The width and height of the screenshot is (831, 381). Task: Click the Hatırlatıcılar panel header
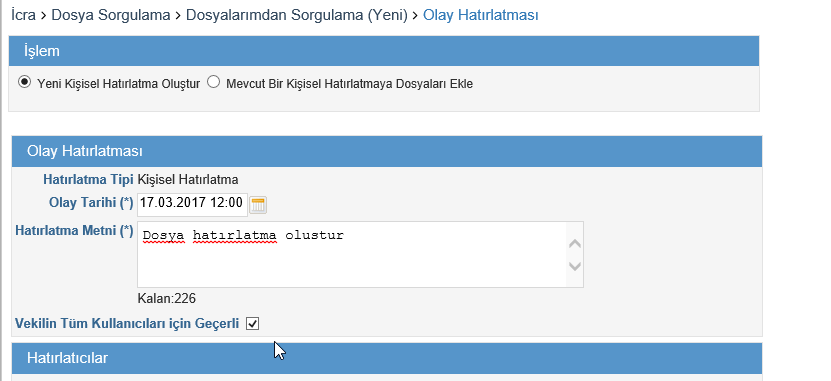(387, 358)
